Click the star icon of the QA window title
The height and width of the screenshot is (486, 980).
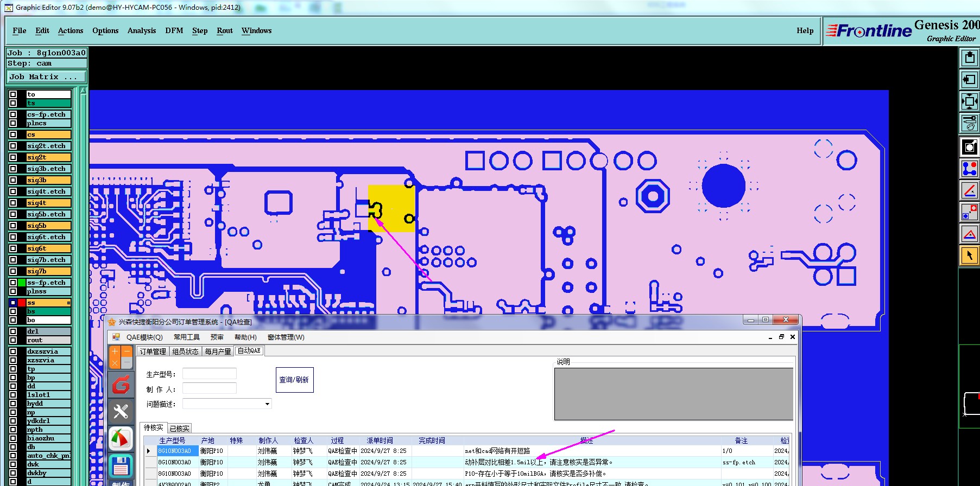point(112,322)
